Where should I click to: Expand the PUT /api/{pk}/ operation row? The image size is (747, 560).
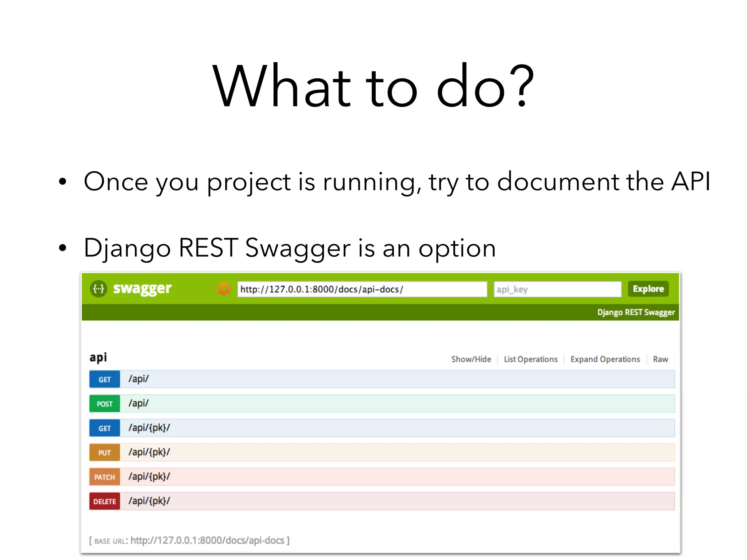(x=382, y=452)
